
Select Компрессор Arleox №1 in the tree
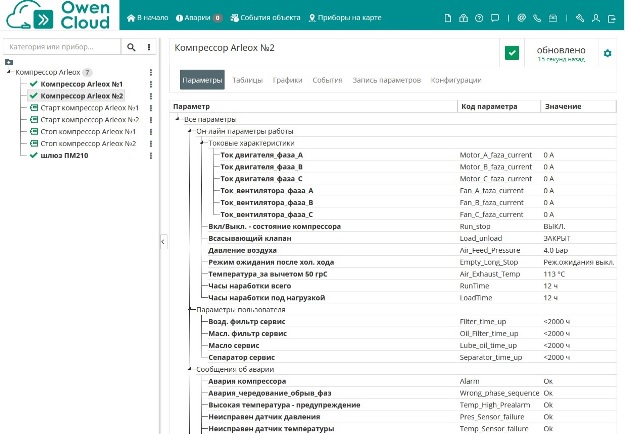pos(82,84)
